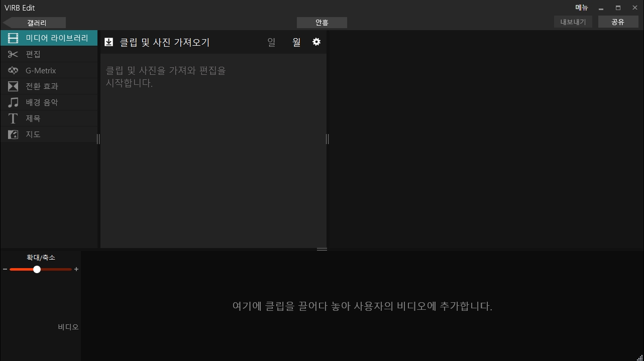Click the film strip icon for 미디어 라이브러리

click(x=13, y=38)
